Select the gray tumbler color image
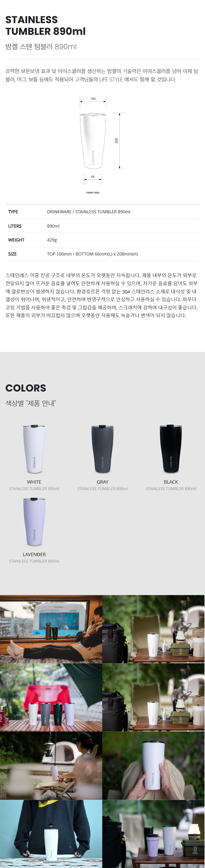The image size is (205, 868). click(x=102, y=449)
